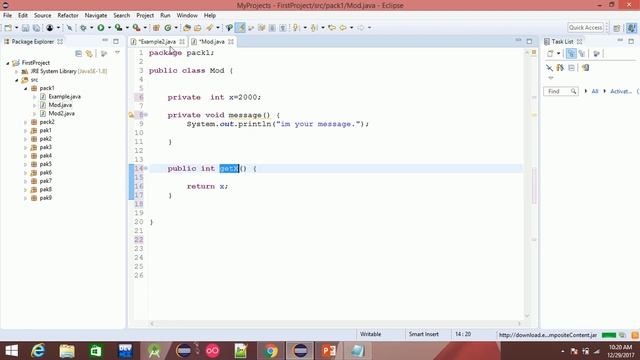640x360 pixels.
Task: Click the New Java Class green icon
Action: tap(168, 28)
